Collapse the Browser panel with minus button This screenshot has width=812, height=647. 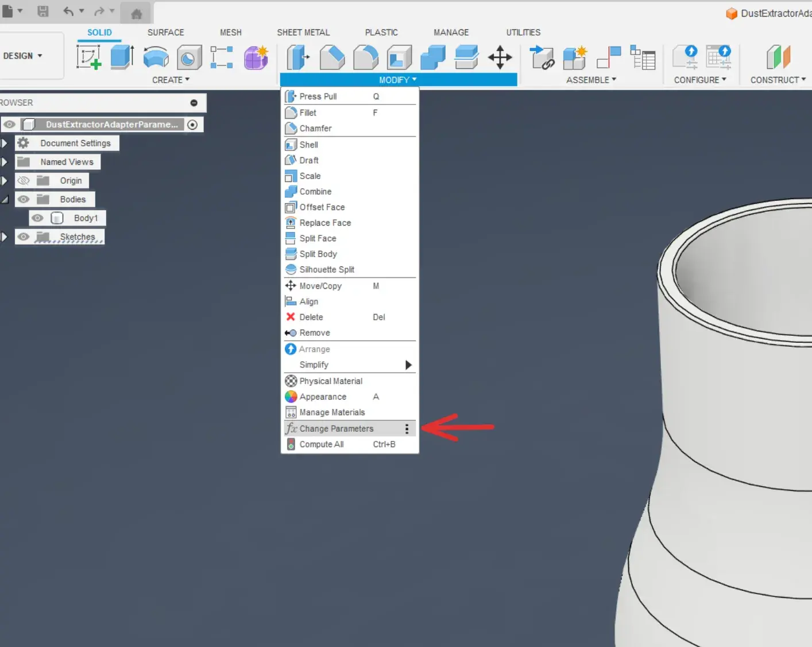point(194,103)
